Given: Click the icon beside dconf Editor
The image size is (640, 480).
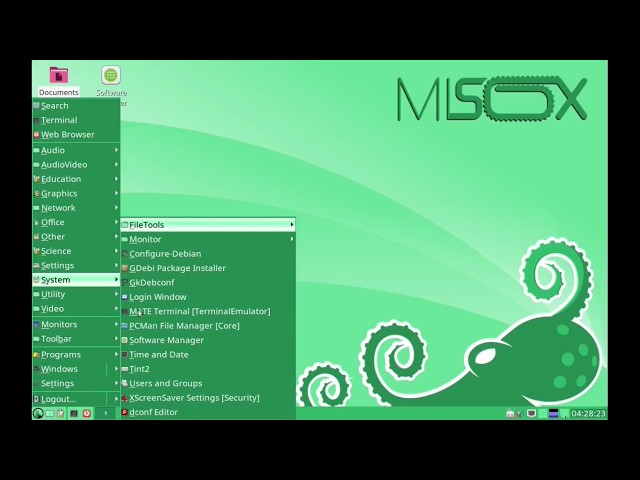Looking at the screenshot, I should 124,412.
